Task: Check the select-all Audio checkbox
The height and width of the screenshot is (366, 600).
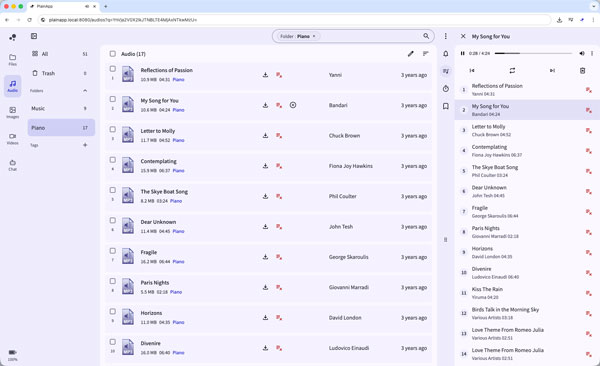Action: (112, 54)
